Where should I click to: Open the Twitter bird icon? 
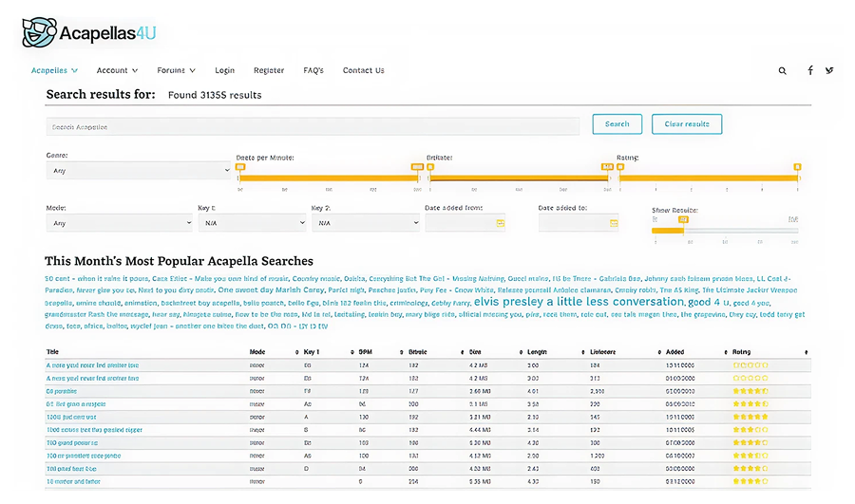(x=829, y=70)
